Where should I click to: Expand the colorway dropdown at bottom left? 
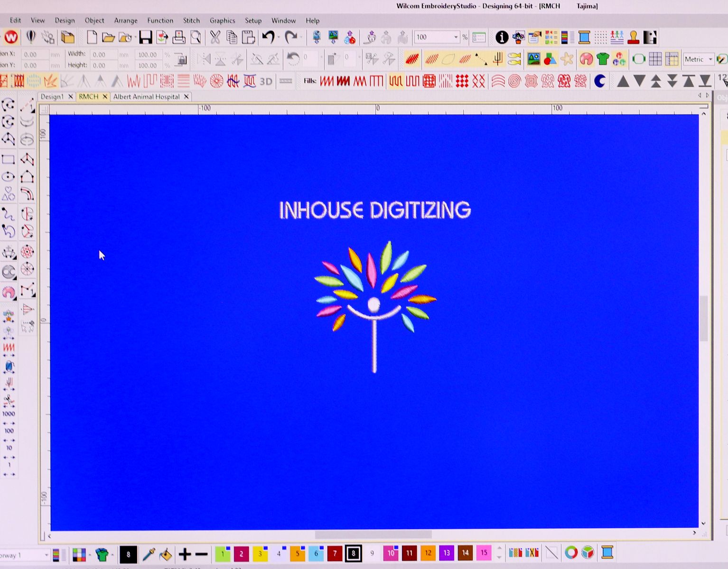[x=46, y=554]
